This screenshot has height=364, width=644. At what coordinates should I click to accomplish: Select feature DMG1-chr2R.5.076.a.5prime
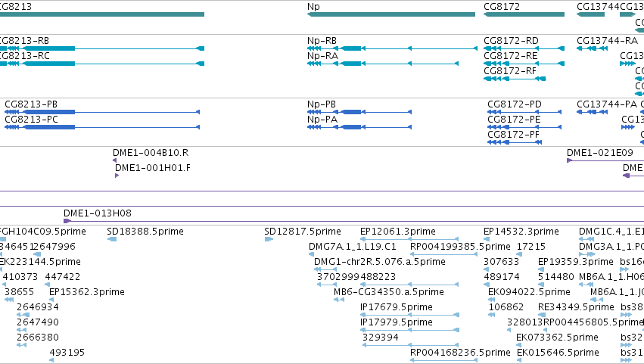point(325,269)
